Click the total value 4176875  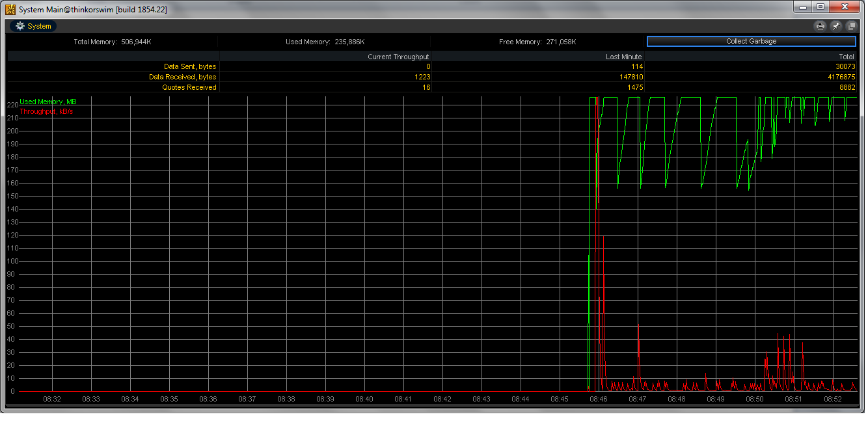(841, 77)
